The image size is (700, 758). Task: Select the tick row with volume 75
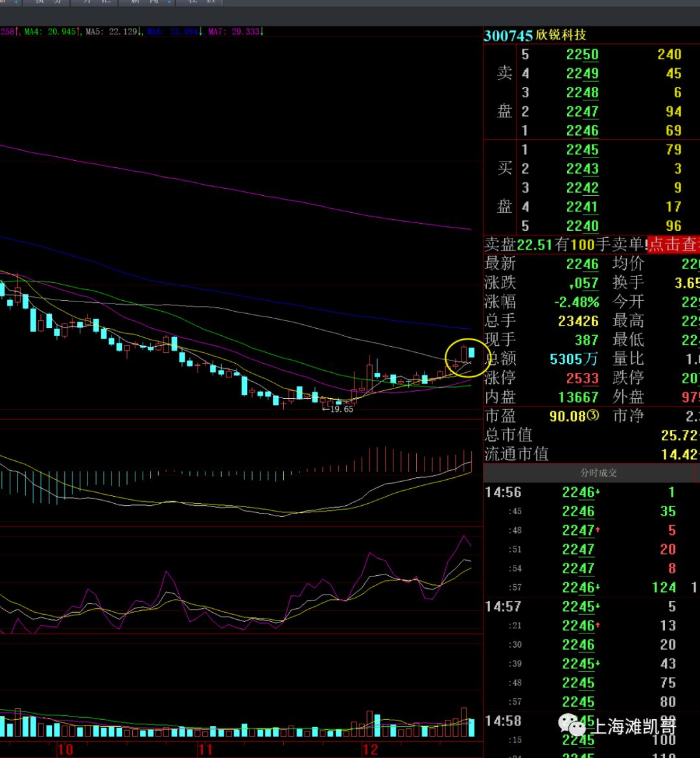pos(591,683)
